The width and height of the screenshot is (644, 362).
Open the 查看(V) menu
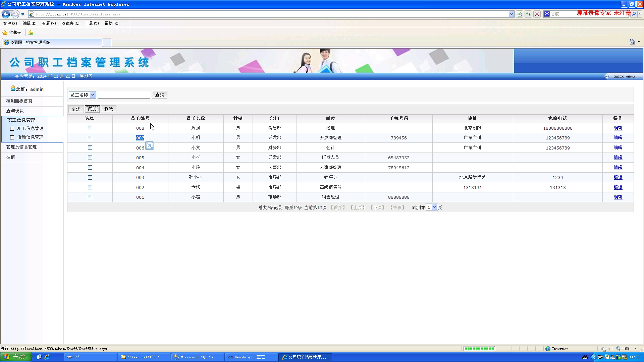click(49, 23)
